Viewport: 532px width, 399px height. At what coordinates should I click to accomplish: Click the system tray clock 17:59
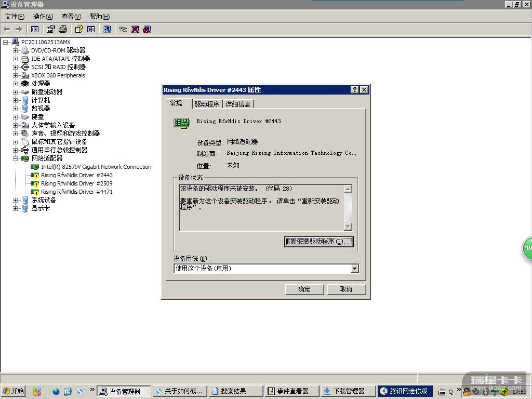point(519,392)
